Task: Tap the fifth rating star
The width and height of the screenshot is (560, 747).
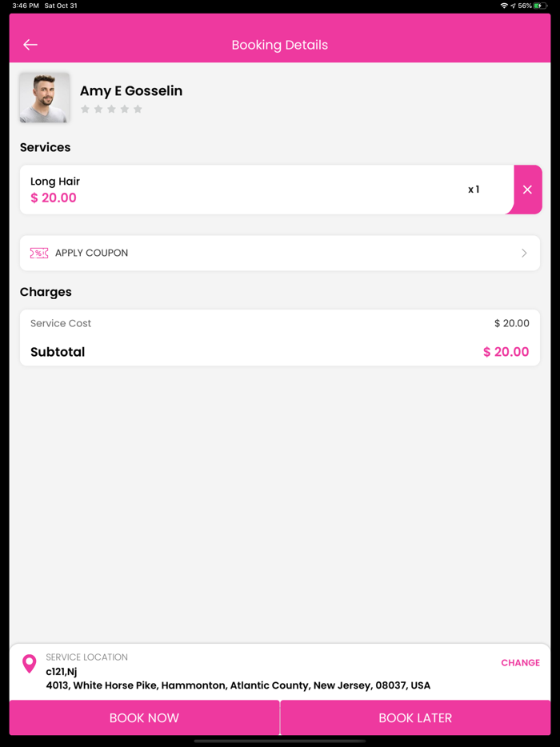Action: (138, 109)
